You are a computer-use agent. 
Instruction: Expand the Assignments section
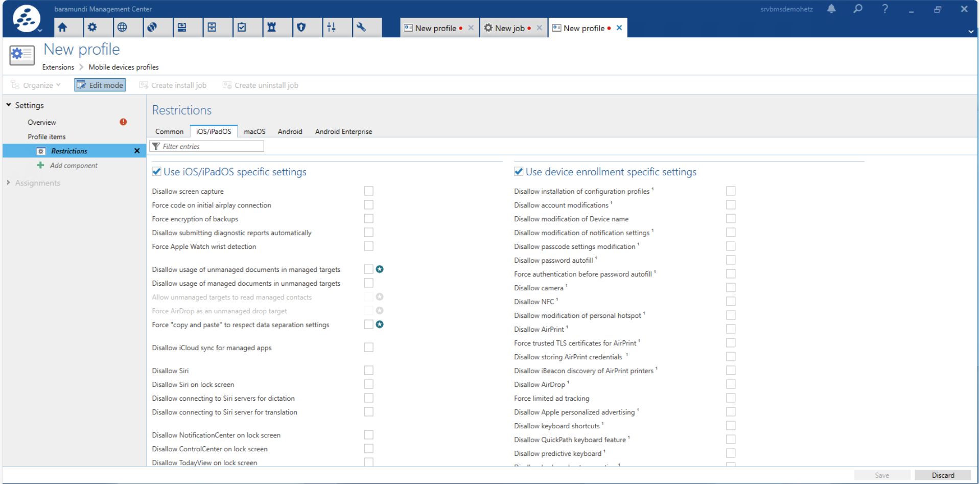pyautogui.click(x=9, y=182)
